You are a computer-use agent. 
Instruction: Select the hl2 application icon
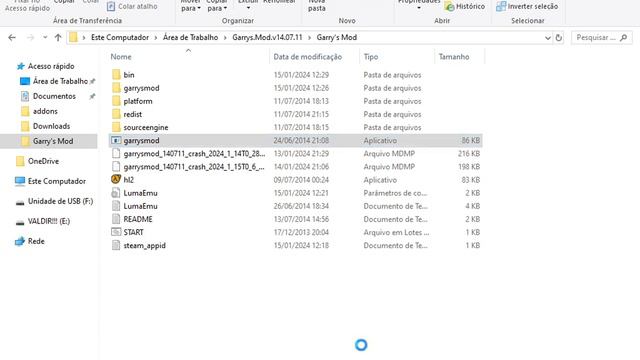116,179
